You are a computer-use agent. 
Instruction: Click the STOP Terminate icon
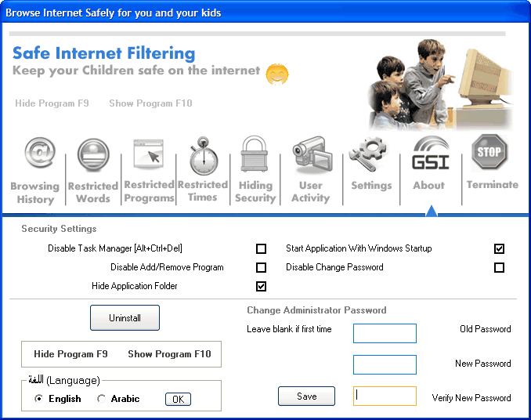point(489,152)
